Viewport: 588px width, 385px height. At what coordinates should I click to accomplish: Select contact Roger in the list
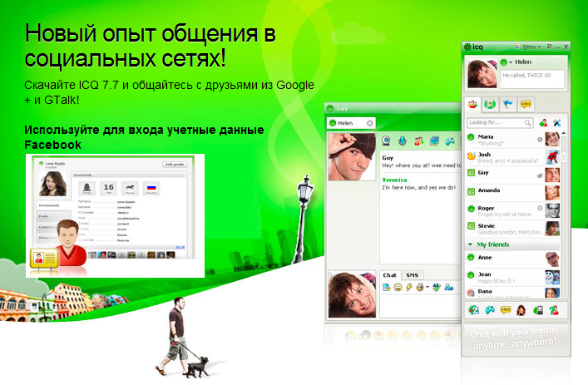512,210
